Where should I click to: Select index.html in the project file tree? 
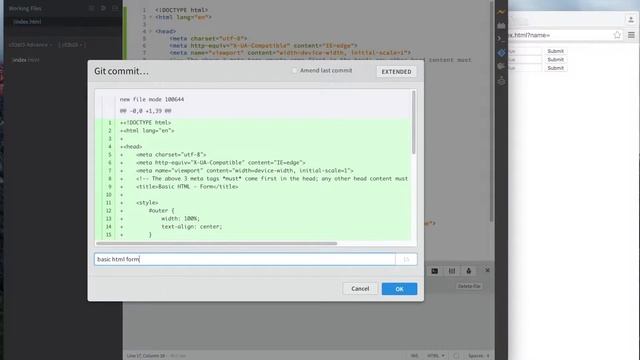pos(26,60)
